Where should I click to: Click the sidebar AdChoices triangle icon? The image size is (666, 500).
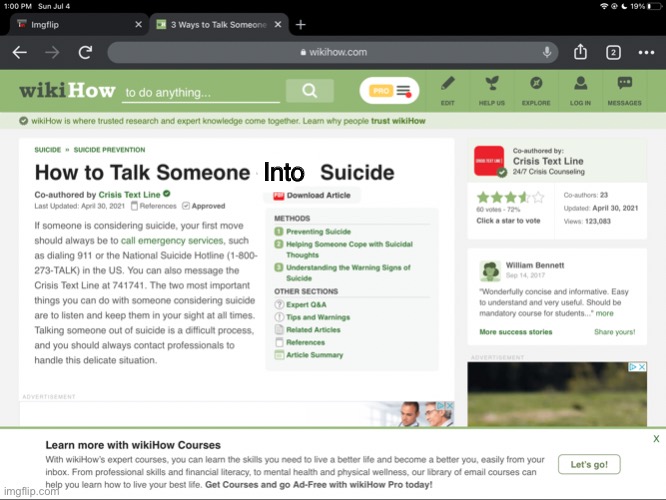[633, 367]
